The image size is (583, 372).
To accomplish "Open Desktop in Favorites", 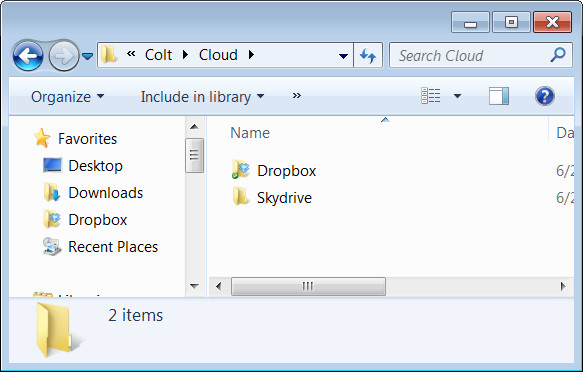I will coord(96,166).
